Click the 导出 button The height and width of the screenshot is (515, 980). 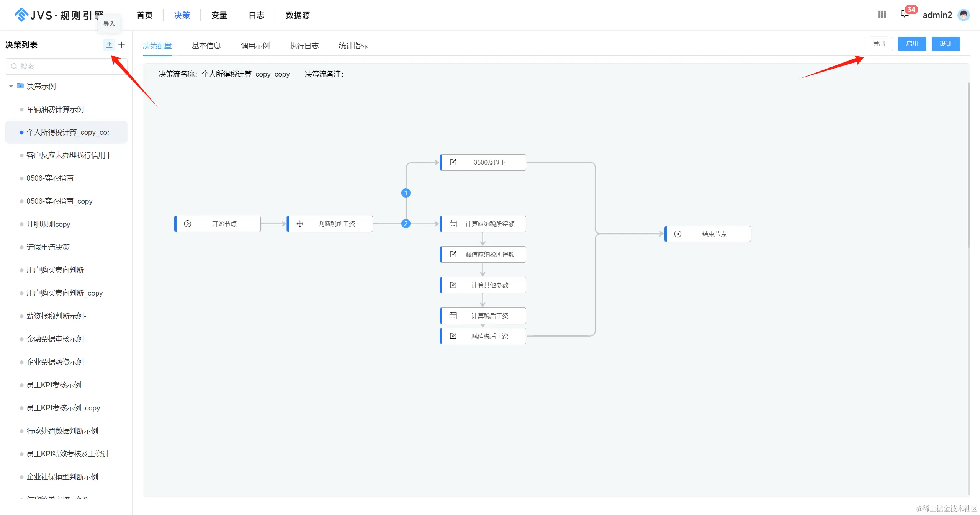pos(879,44)
